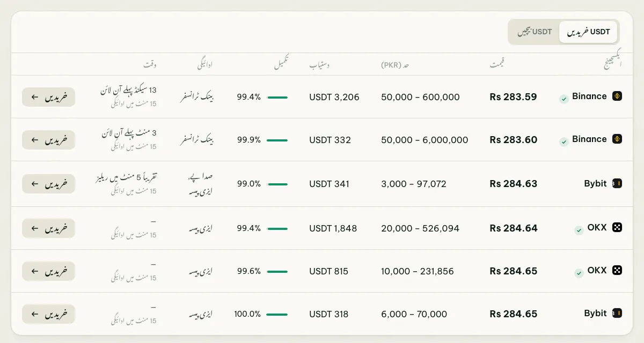Click verified badge in the USDT 815 row
The width and height of the screenshot is (644, 343).
click(579, 273)
